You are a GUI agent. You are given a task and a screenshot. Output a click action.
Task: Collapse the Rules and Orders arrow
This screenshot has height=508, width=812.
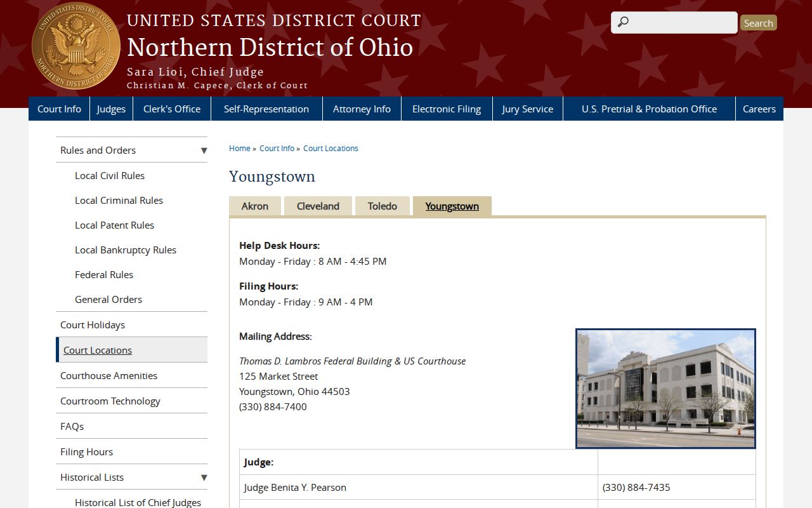point(204,150)
